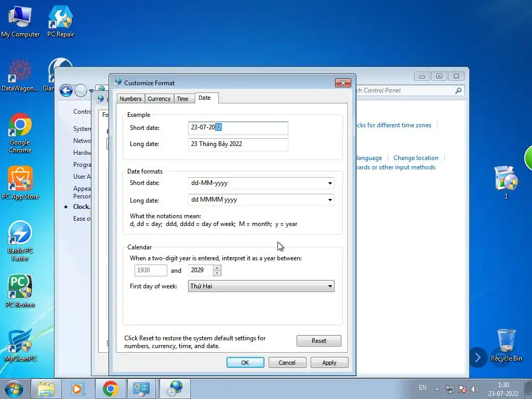Confirm with OK button
532x399 pixels.
[x=245, y=362]
